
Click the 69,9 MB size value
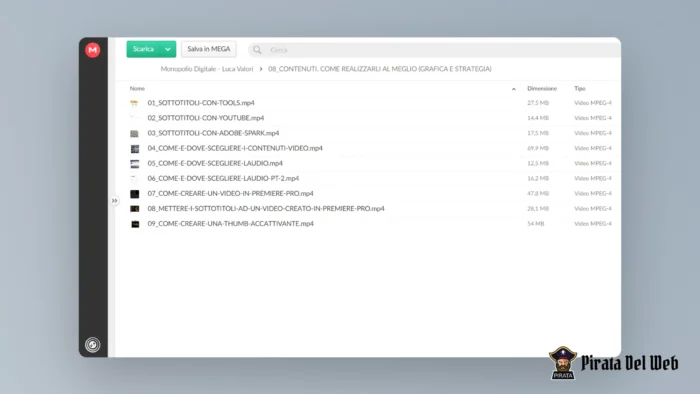[x=538, y=148]
